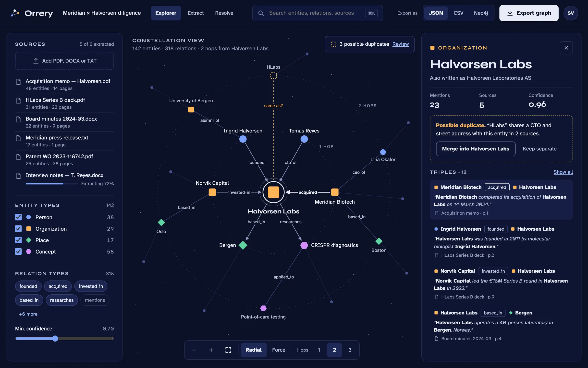Uncheck the Concept entity type
The width and height of the screenshot is (588, 368).
tap(18, 251)
